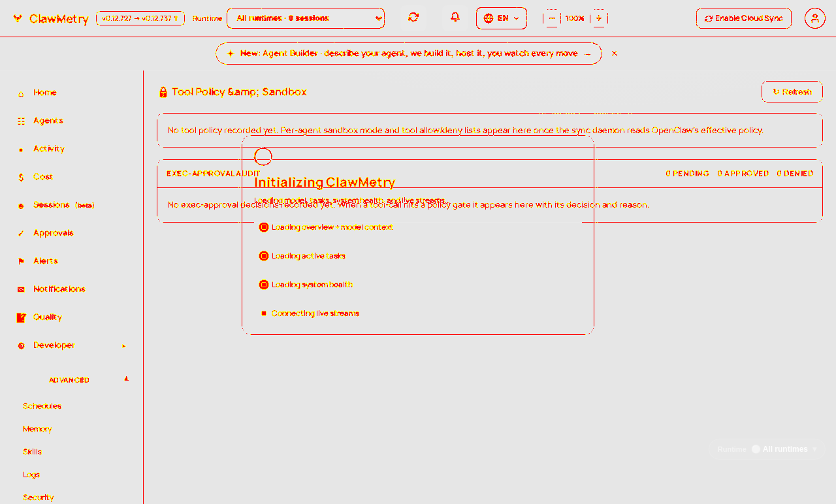Screen dimensions: 836x504
Task: Open Approvals via its checkmark icon
Action: (x=21, y=234)
